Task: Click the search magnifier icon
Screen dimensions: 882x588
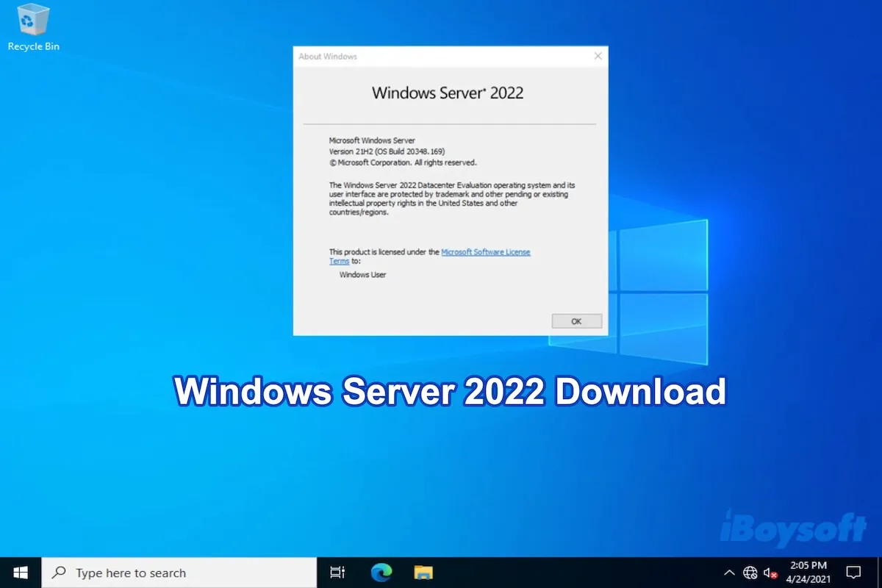Action: tap(60, 572)
